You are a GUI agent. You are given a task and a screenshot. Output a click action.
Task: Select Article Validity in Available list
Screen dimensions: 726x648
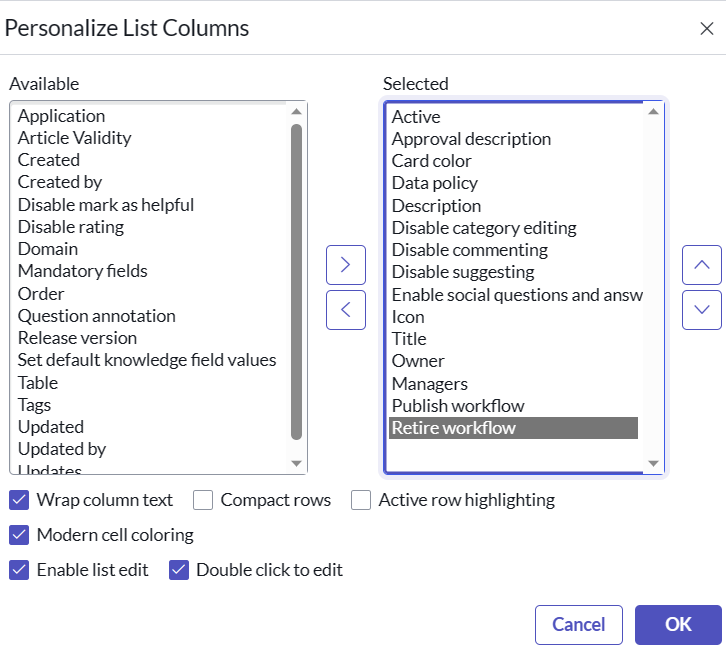[x=74, y=138]
